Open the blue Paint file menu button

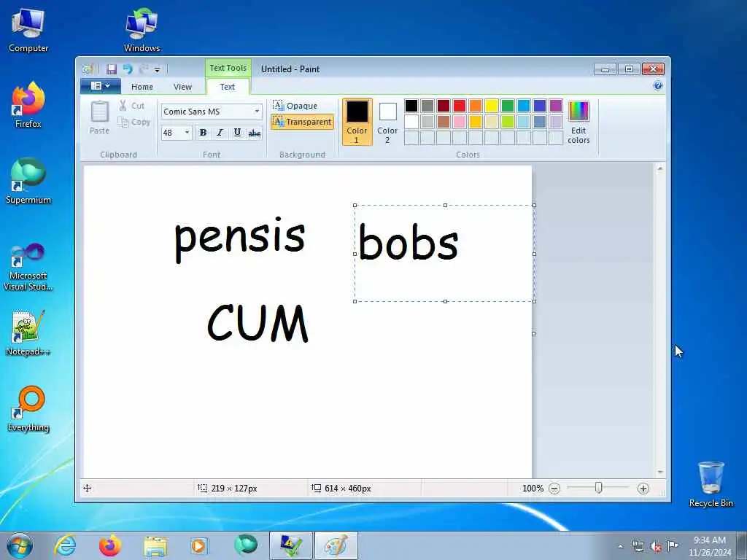[100, 86]
